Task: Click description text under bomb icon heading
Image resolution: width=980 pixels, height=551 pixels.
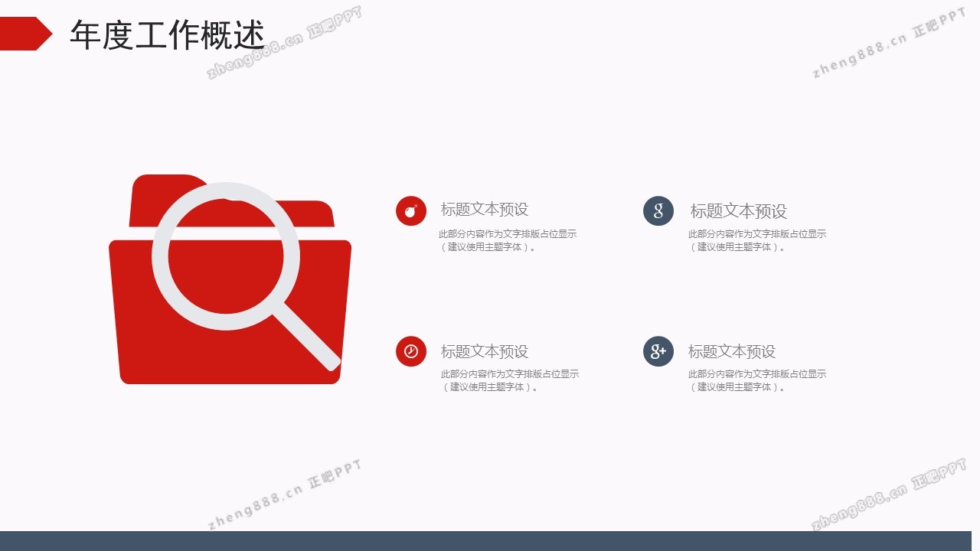Action: pyautogui.click(x=507, y=240)
